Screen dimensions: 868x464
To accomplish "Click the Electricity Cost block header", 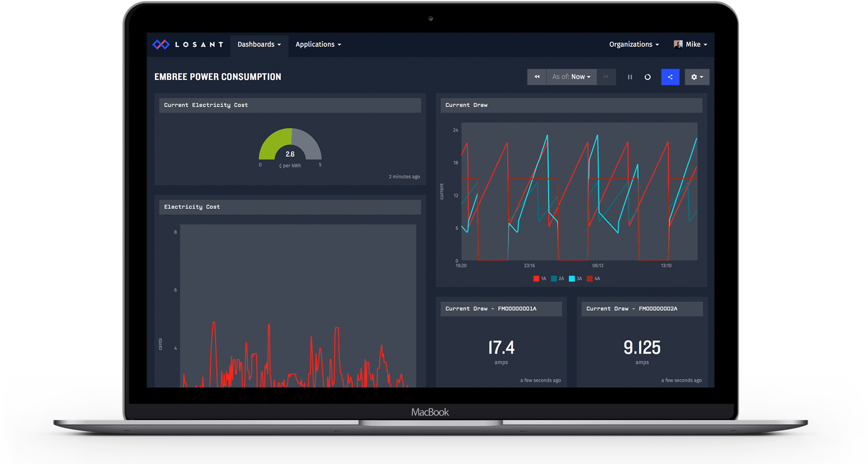I will (x=290, y=207).
